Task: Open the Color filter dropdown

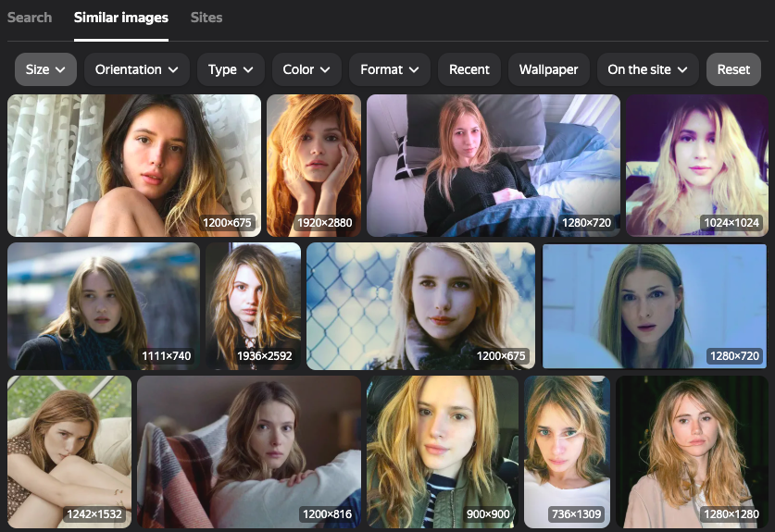Action: tap(306, 69)
